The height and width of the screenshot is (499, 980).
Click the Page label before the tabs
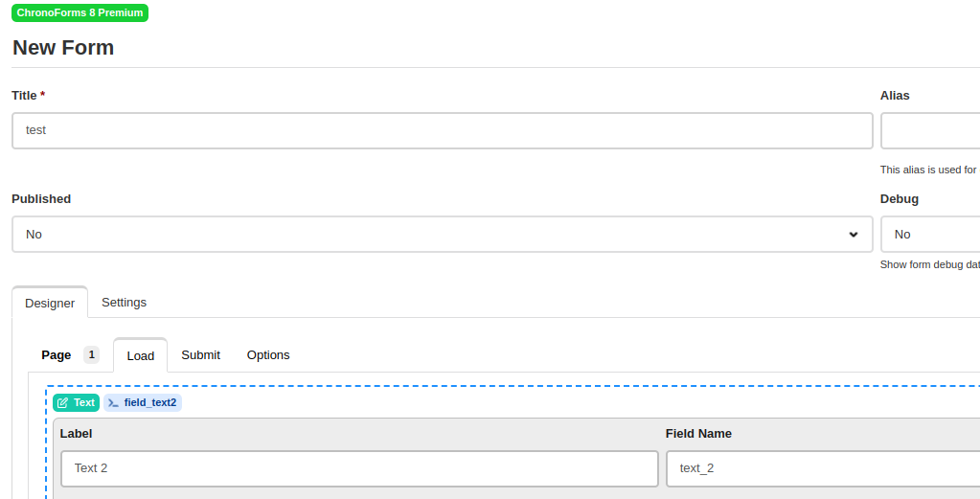(57, 354)
